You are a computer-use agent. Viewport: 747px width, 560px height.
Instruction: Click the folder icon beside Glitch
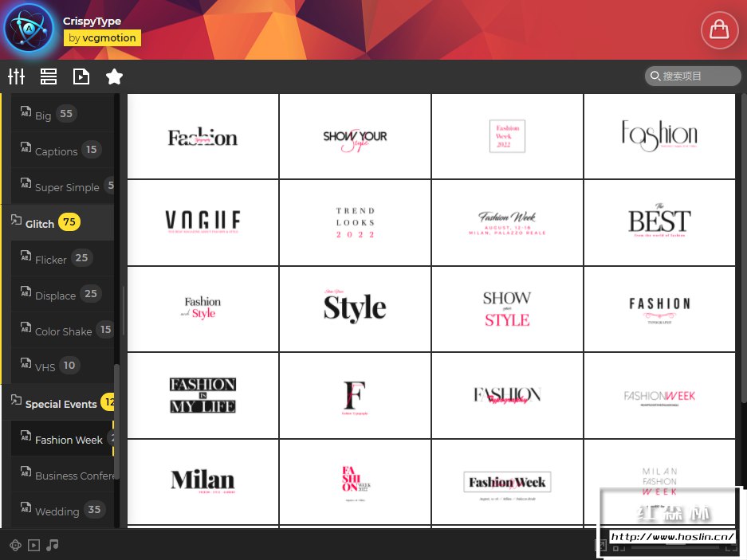point(16,220)
